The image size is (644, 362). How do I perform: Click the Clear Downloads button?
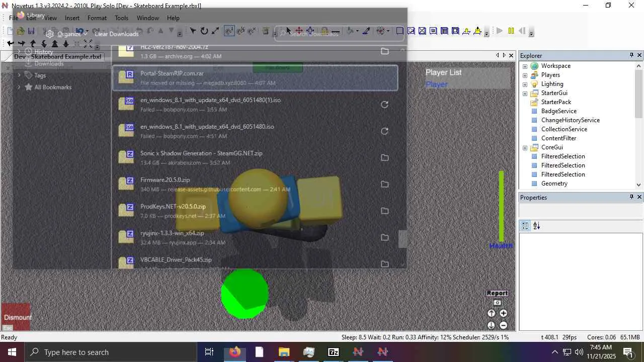[116, 34]
